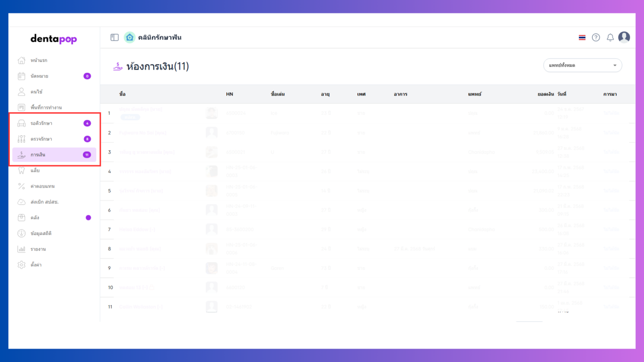This screenshot has width=644, height=362.
Task: Open the รอคิวรักษา dental chair icon
Action: click(x=21, y=123)
